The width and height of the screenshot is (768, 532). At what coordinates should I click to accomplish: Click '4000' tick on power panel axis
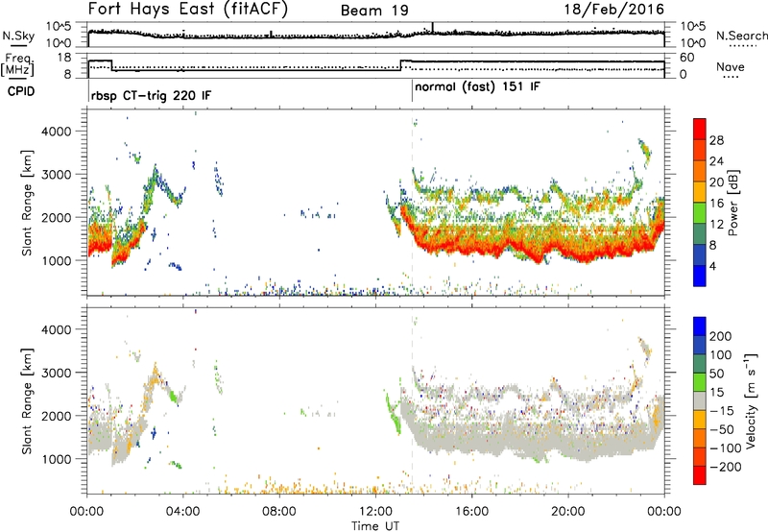point(56,132)
